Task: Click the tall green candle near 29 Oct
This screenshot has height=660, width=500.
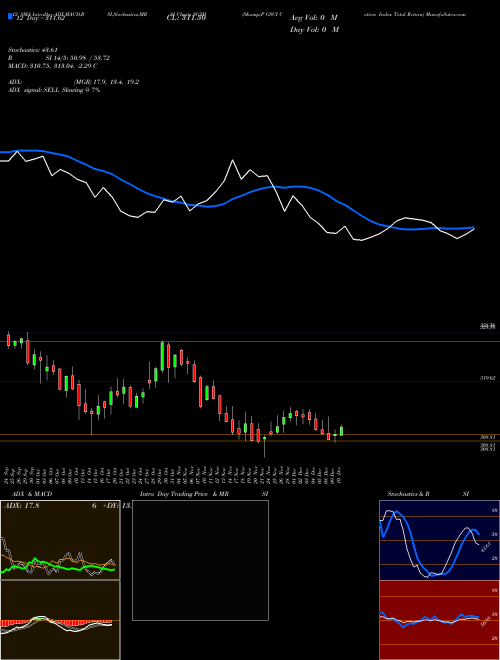Action: click(x=162, y=355)
